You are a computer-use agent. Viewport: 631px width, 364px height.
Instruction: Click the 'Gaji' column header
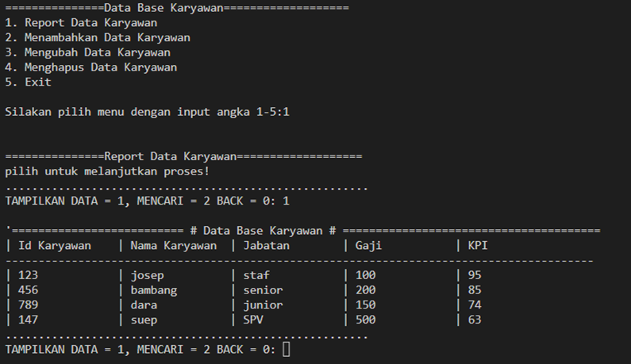coord(368,246)
